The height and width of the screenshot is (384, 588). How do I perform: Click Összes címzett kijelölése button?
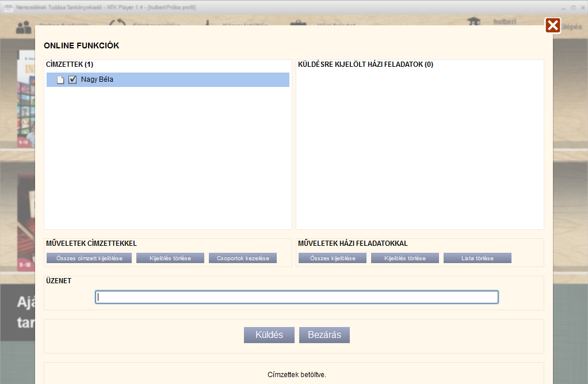(x=89, y=258)
